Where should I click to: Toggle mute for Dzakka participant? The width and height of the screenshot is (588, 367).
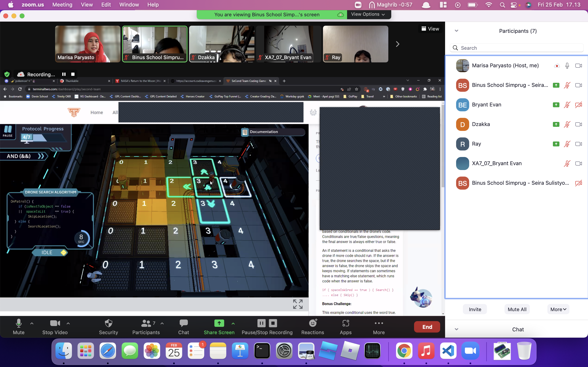(x=567, y=124)
